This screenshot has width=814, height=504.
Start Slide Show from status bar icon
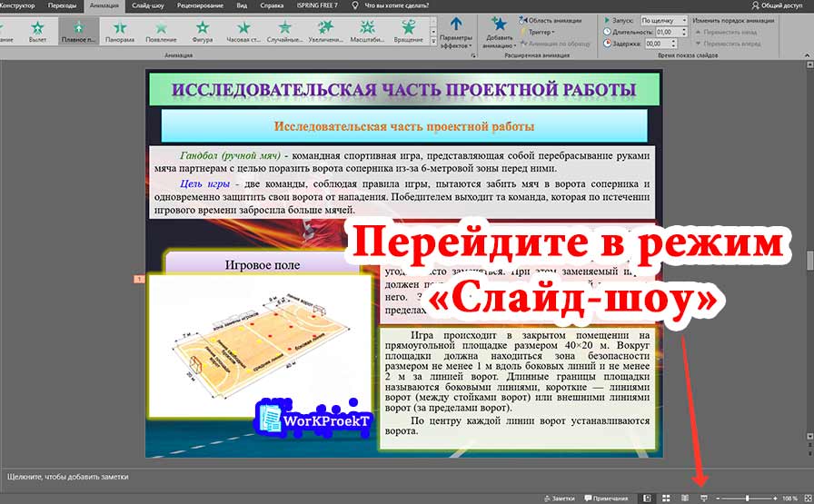pos(703,499)
